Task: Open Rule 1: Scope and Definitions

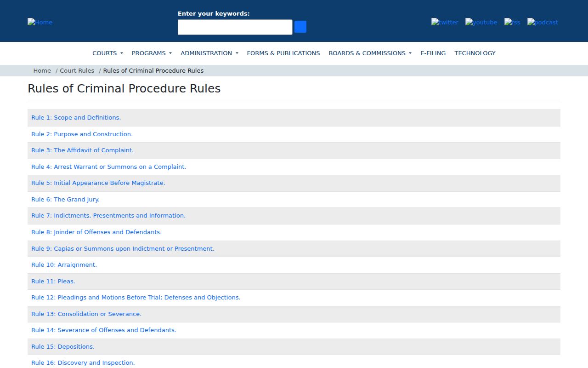Action: pyautogui.click(x=76, y=118)
